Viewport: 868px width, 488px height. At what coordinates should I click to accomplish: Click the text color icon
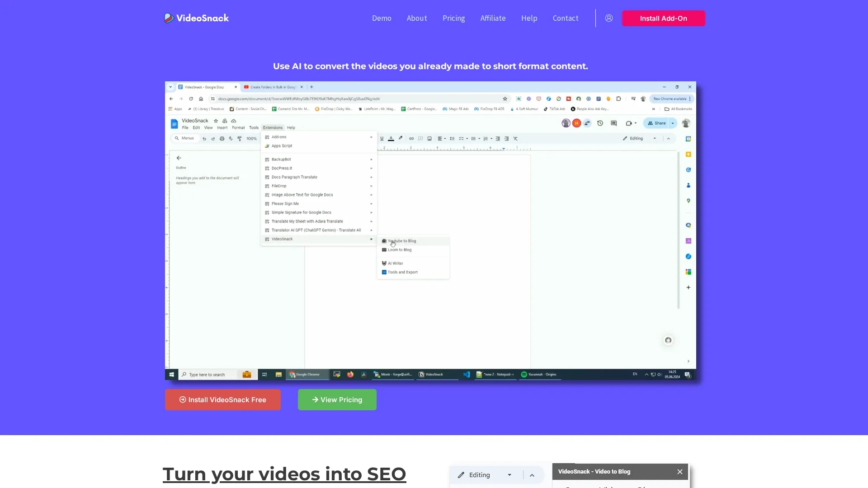click(391, 139)
